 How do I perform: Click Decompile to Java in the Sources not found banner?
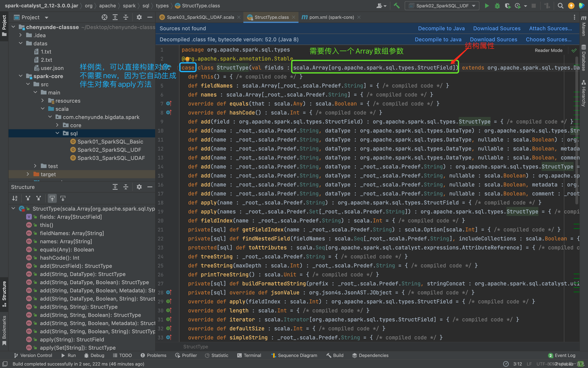[x=441, y=28]
